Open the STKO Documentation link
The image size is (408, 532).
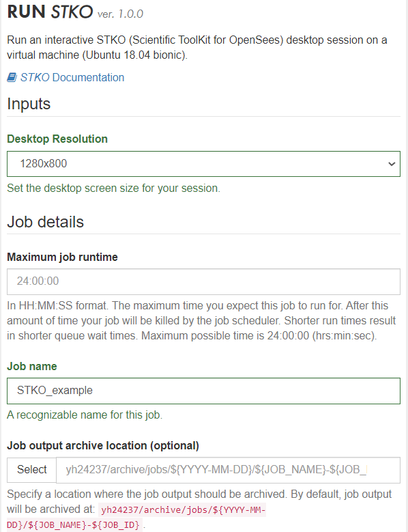(x=72, y=78)
